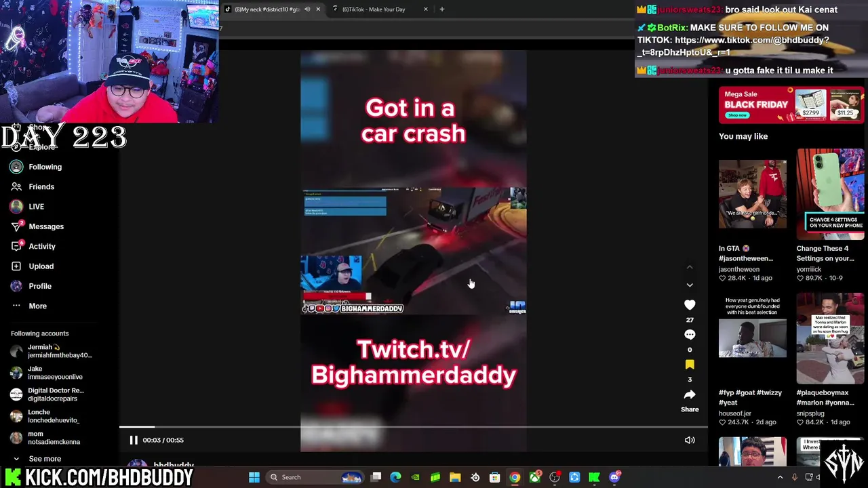Open the Change These 4 Settings thumbnail
Image resolution: width=868 pixels, height=488 pixels.
[830, 194]
